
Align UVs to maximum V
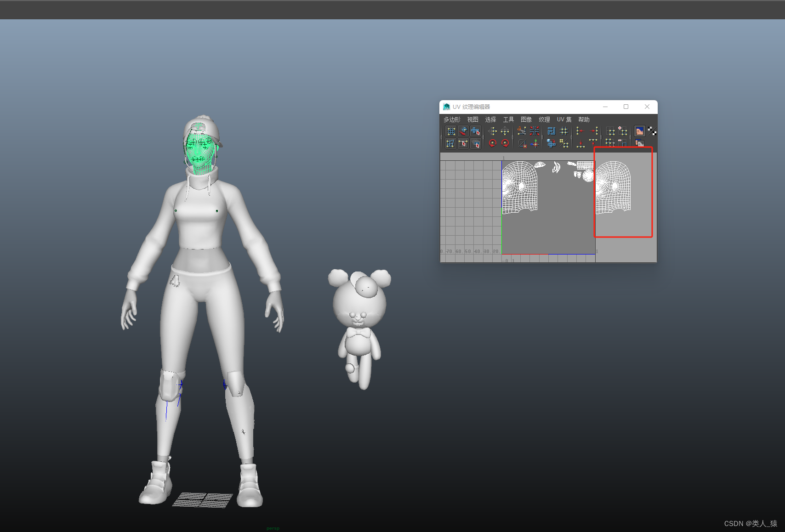click(593, 143)
